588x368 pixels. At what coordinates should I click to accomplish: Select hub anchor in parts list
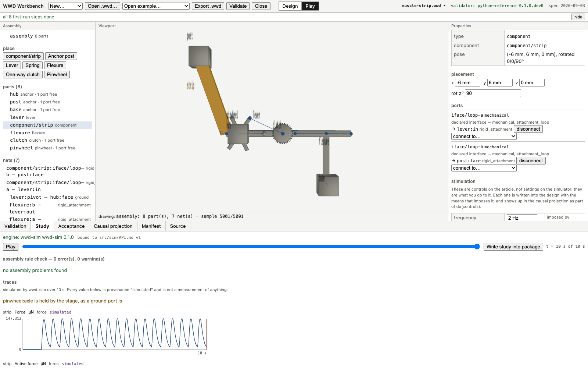tap(48, 94)
